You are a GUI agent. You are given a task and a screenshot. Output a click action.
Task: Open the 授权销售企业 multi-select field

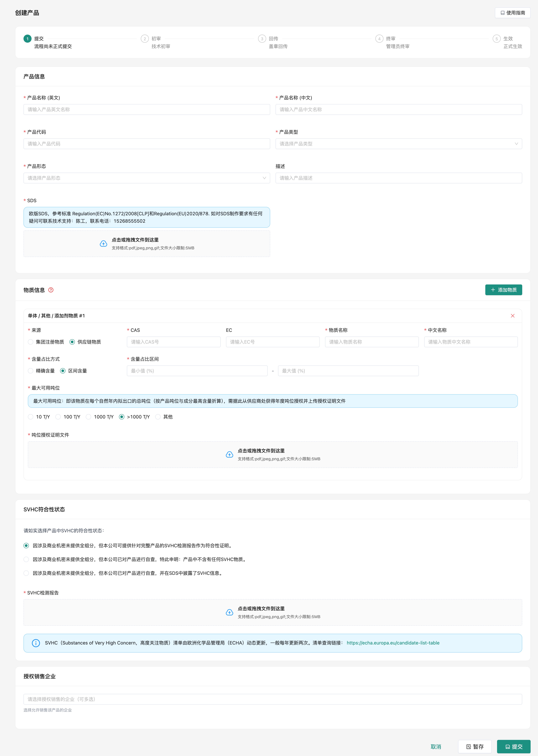point(272,699)
